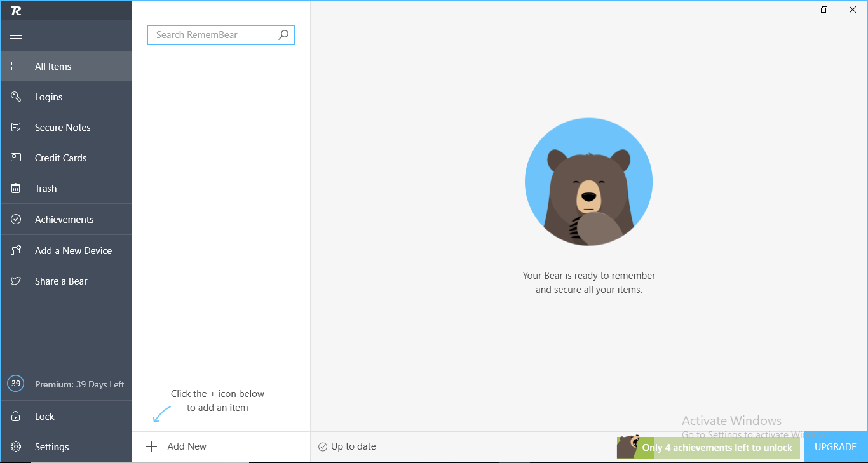Choose Add a New Device

point(66,250)
